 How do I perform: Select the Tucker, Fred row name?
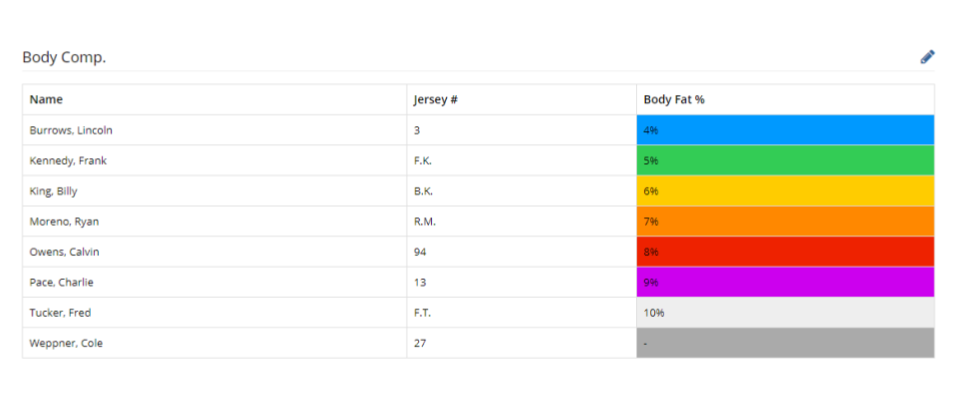pos(60,313)
